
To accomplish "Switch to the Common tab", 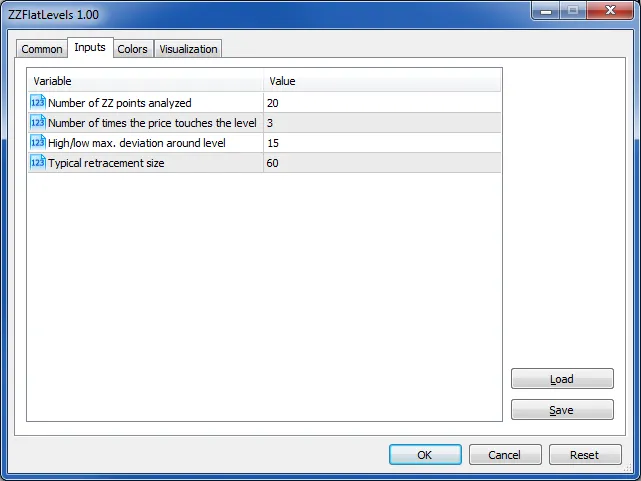I will click(x=42, y=49).
